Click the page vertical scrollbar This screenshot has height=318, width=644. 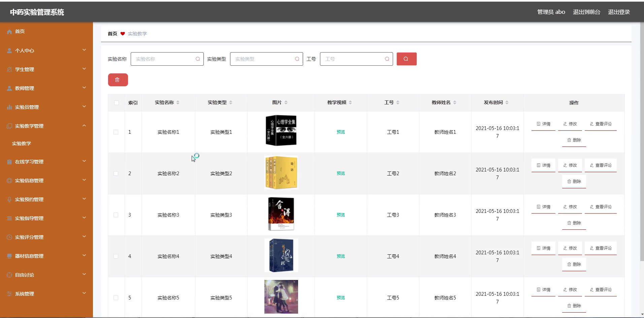(642, 141)
